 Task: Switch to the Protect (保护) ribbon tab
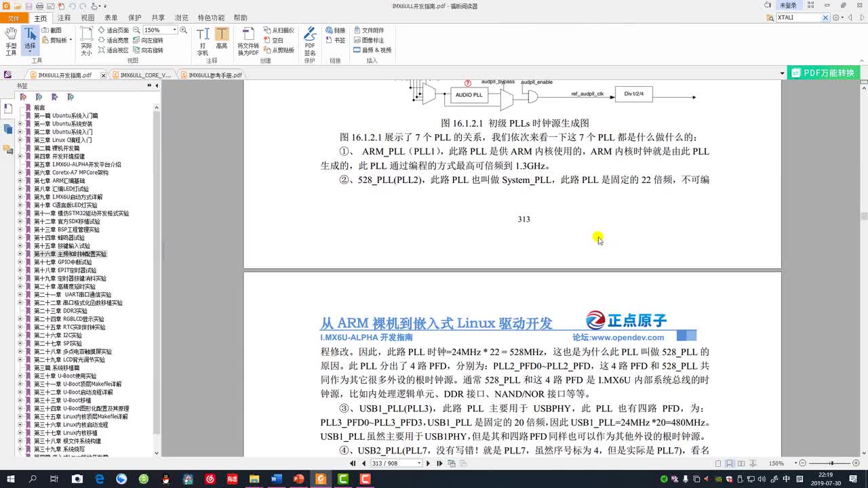pos(134,18)
